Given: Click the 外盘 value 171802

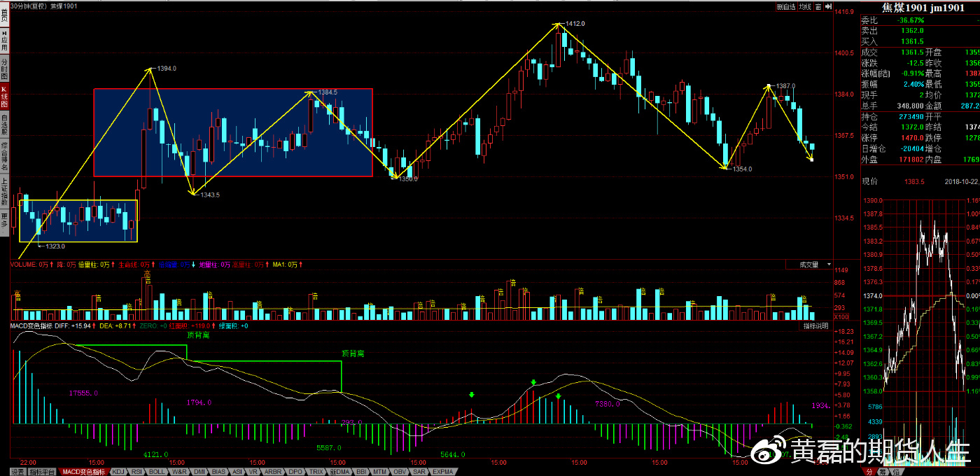Looking at the screenshot, I should pos(910,160).
